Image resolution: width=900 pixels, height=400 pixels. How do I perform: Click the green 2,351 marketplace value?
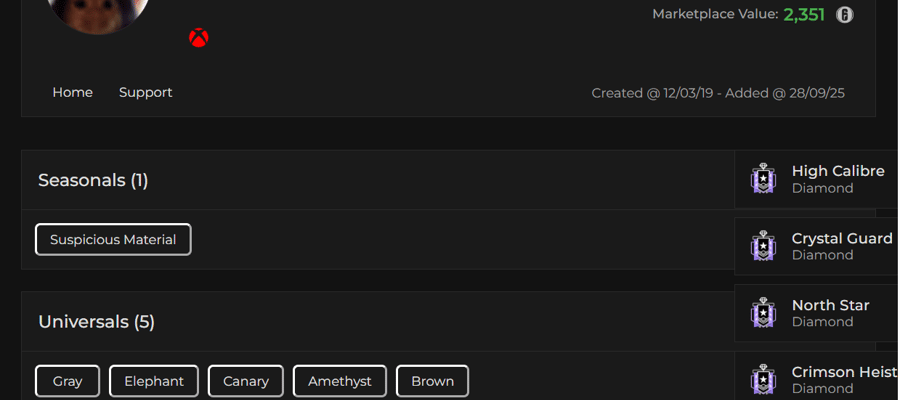pyautogui.click(x=804, y=14)
